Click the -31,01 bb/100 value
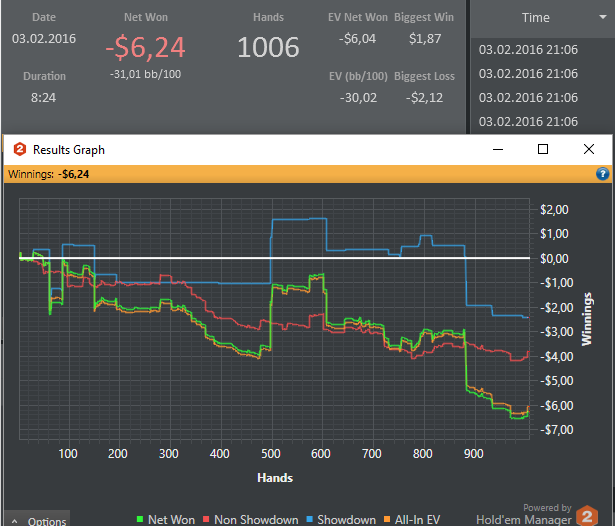615x526 pixels. click(x=146, y=74)
